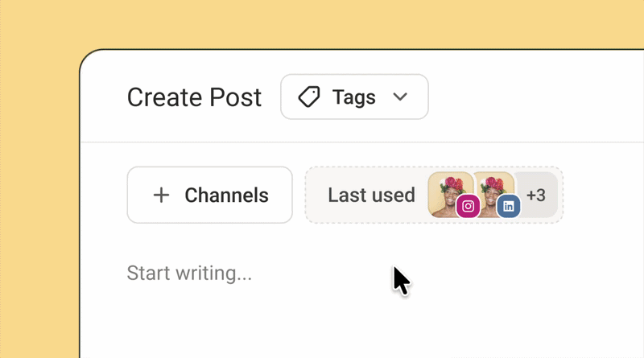The width and height of the screenshot is (644, 358).
Task: Click the Last used label text
Action: tap(371, 195)
